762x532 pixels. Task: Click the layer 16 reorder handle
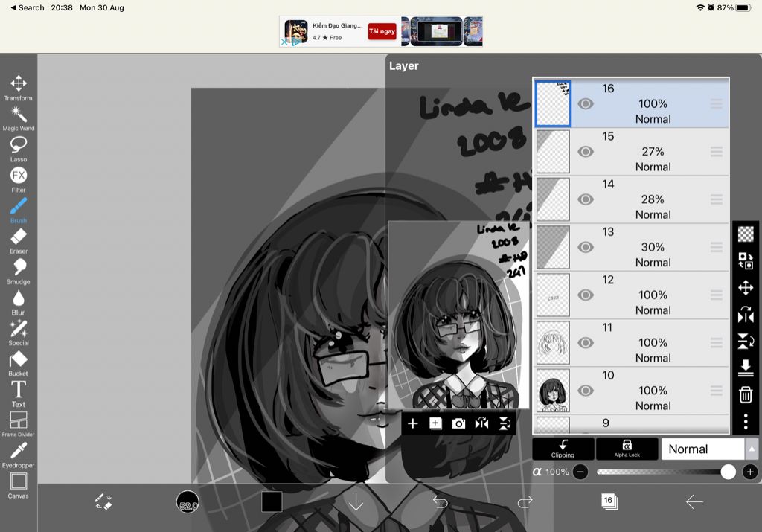[x=717, y=104]
